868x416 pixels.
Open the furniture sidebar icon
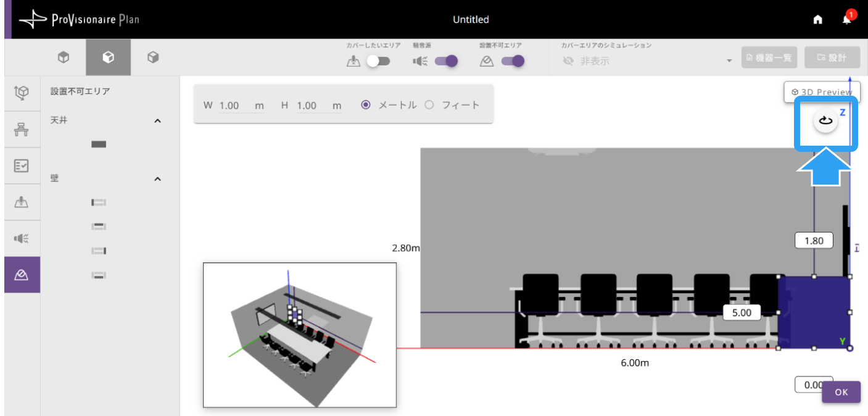[22, 130]
